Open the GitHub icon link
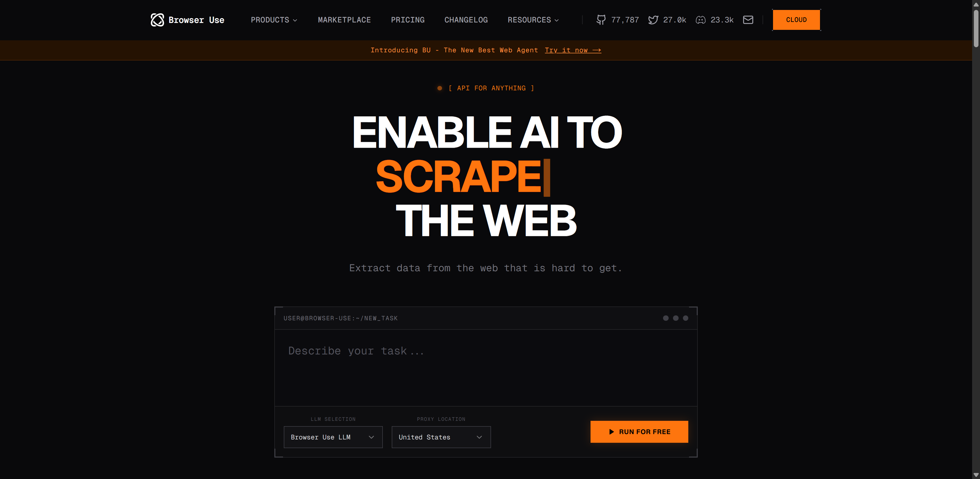Viewport: 980px width, 479px height. [601, 20]
